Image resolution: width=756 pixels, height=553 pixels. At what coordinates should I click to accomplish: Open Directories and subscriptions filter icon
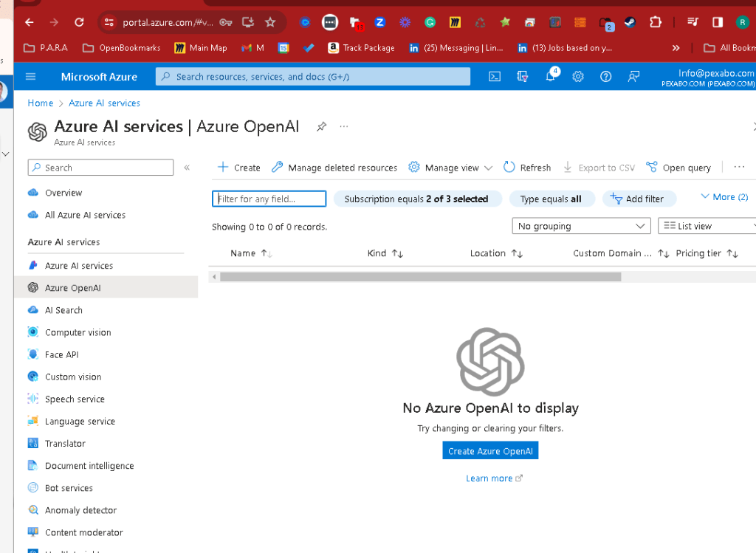click(522, 77)
